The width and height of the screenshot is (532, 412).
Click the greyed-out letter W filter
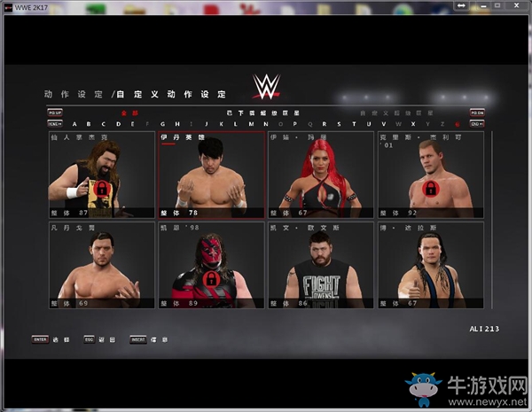pos(398,124)
